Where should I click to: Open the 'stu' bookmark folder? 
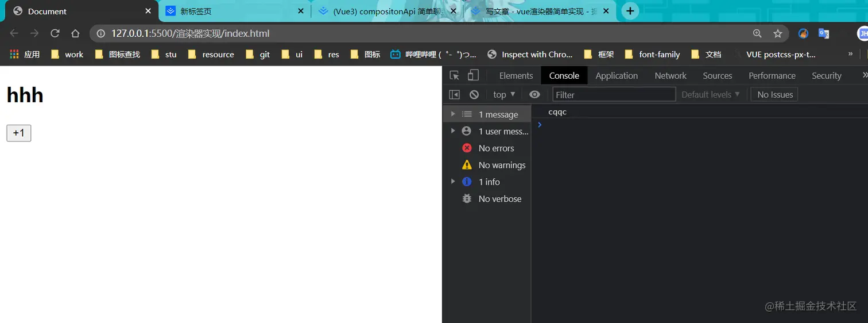click(164, 54)
